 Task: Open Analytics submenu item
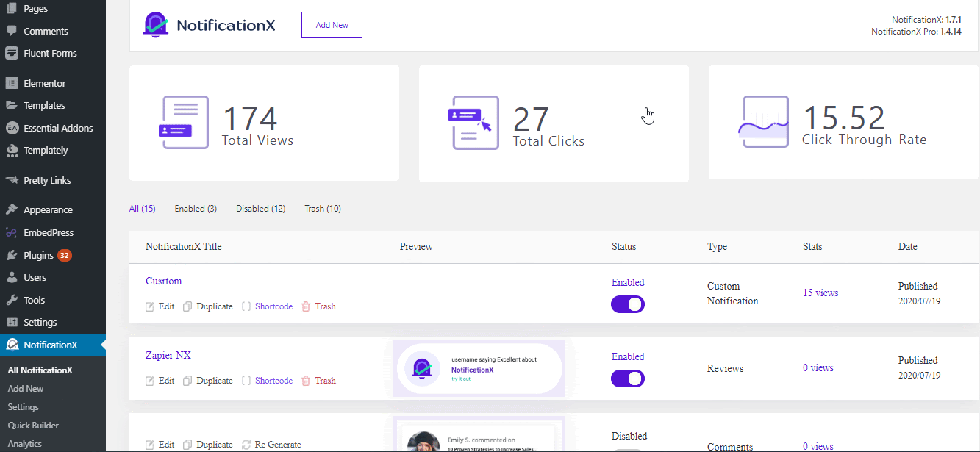[x=25, y=444]
